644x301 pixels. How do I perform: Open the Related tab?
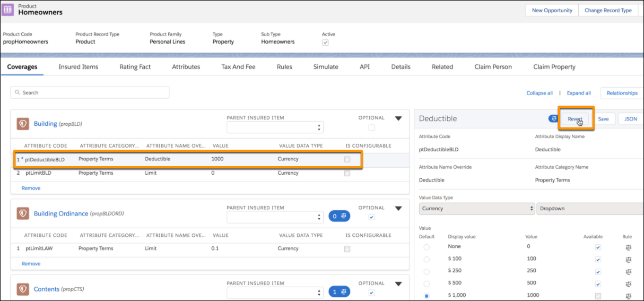tap(442, 67)
